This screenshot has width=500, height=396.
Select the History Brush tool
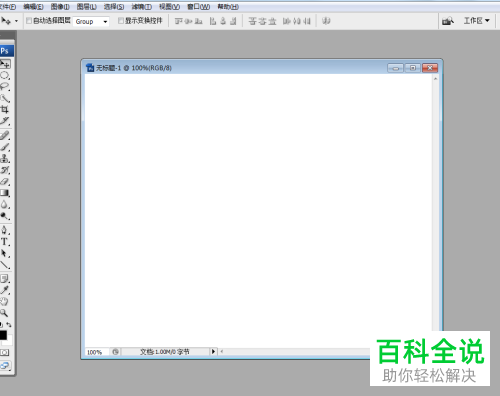(x=5, y=170)
